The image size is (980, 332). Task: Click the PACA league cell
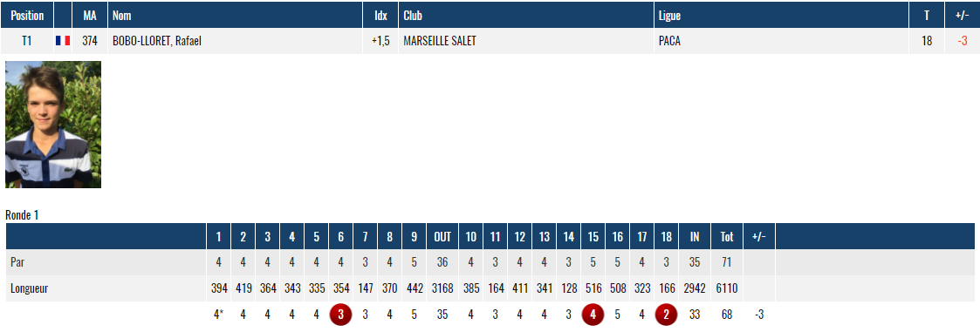pos(668,41)
